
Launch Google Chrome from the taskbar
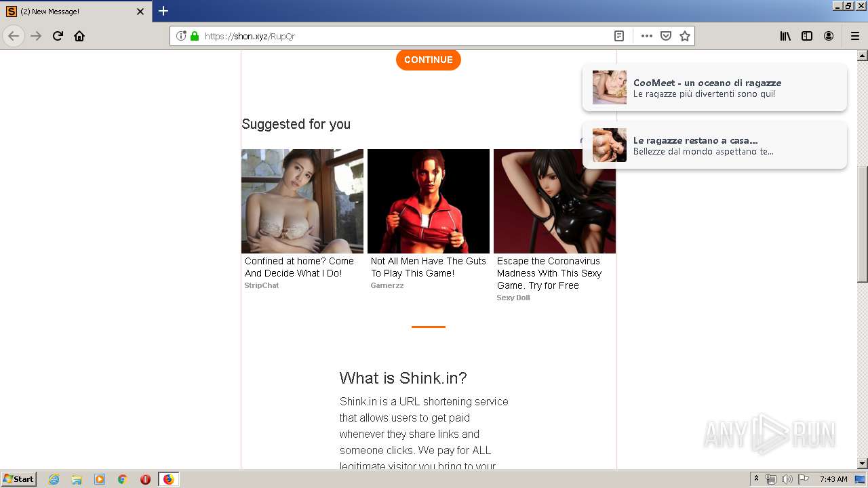(123, 479)
